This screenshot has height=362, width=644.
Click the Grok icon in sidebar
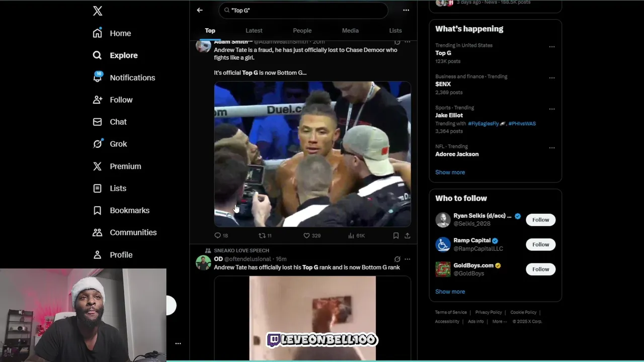coord(98,144)
